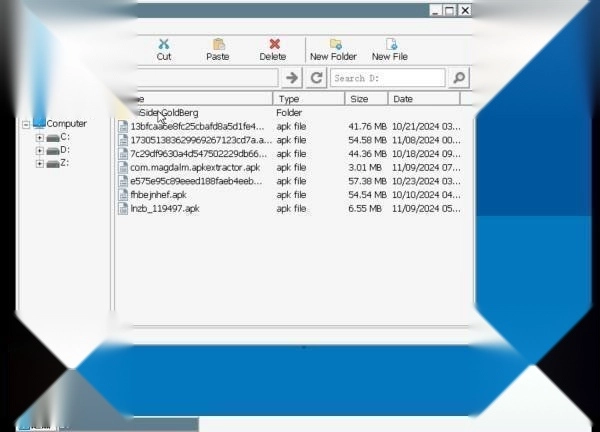Expand the D: drive node
The height and width of the screenshot is (432, 600).
(39, 150)
